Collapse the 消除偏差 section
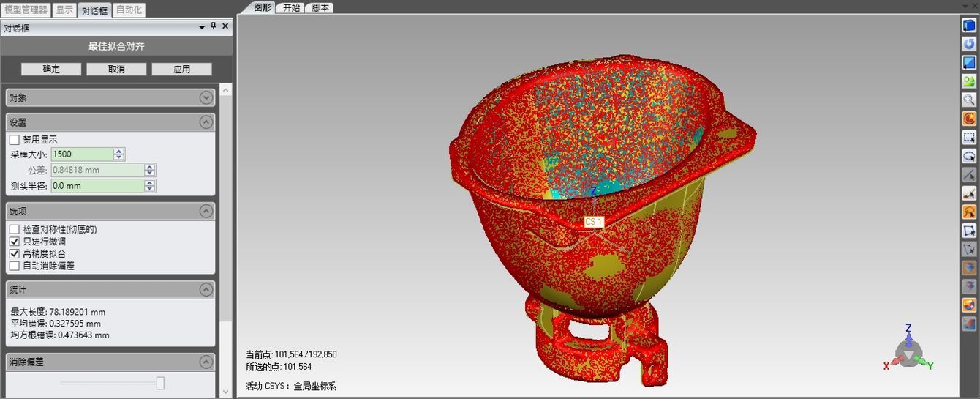Screen dimensions: 980x399 [x=206, y=362]
